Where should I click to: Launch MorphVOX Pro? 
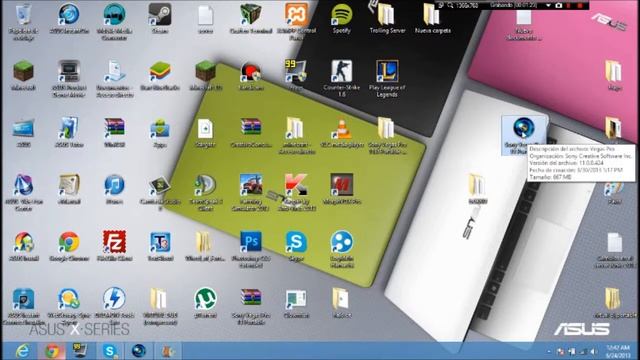[342, 186]
